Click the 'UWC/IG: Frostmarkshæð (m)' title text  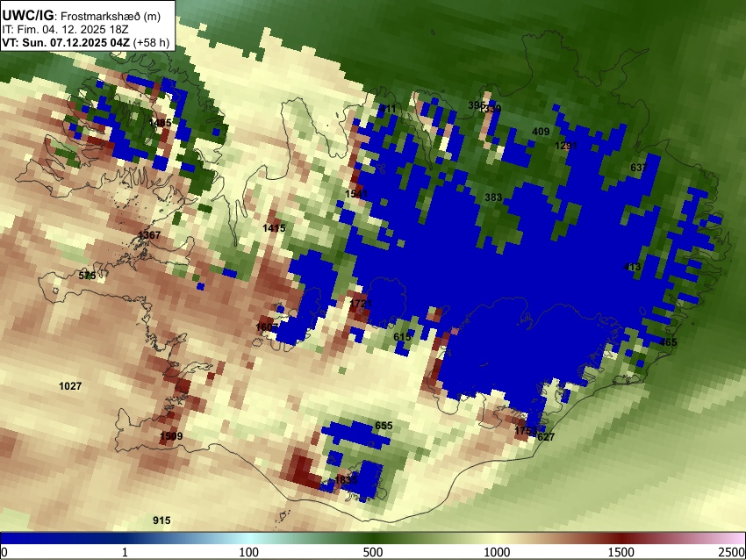82,16
